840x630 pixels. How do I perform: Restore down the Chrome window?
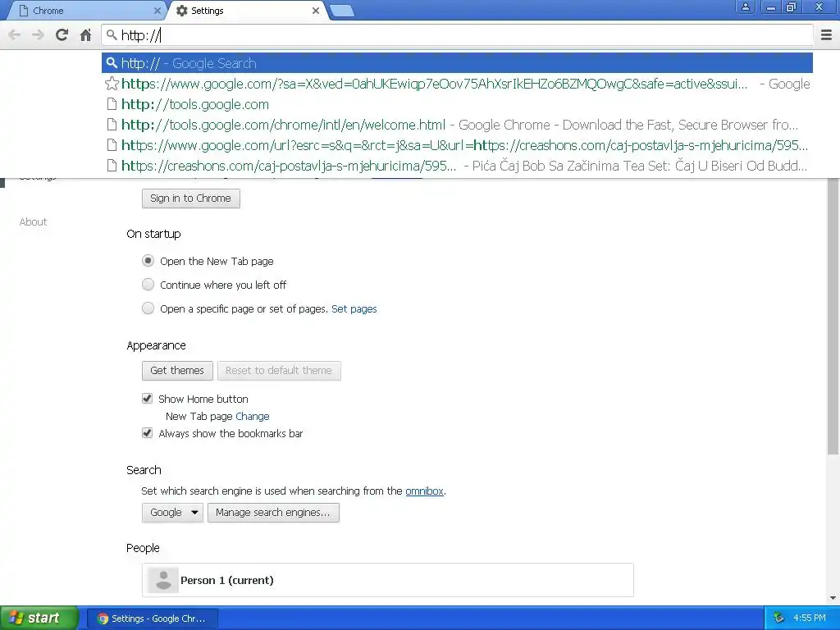792,7
